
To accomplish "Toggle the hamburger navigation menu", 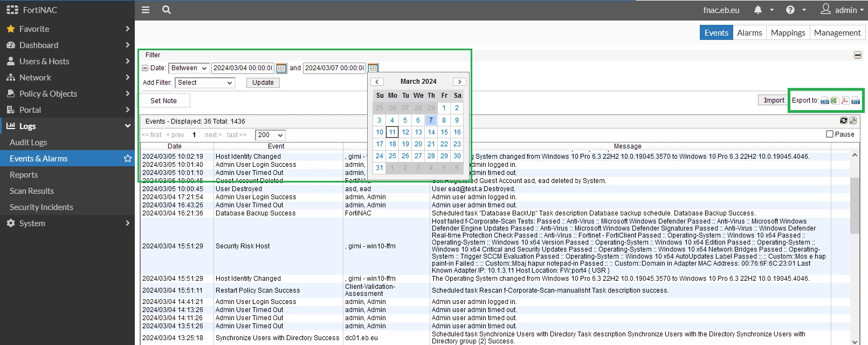I will coord(146,10).
